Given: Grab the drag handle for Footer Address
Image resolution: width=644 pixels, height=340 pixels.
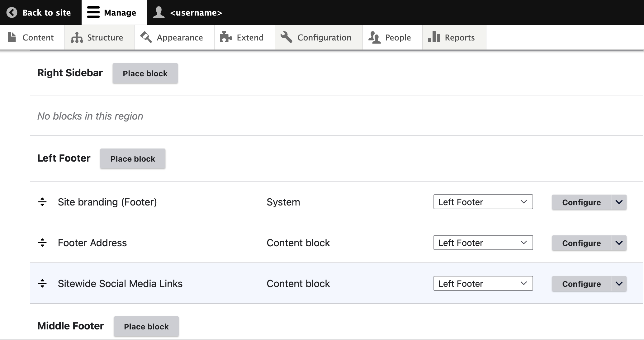Looking at the screenshot, I should [42, 243].
